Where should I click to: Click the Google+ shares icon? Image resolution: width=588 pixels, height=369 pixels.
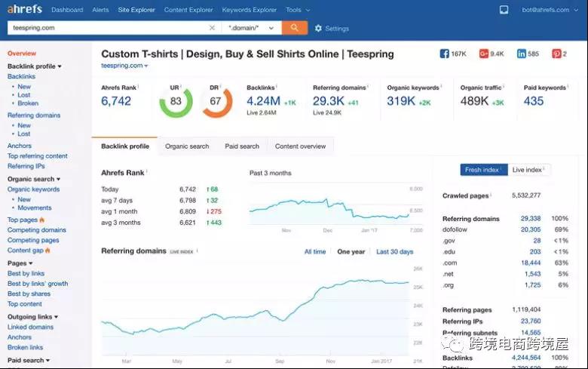(484, 54)
